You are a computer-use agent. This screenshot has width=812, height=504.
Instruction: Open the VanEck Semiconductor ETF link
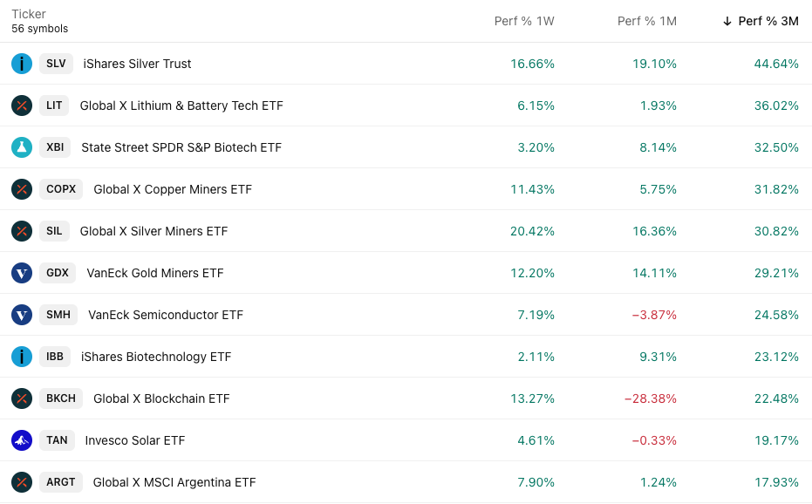click(166, 315)
